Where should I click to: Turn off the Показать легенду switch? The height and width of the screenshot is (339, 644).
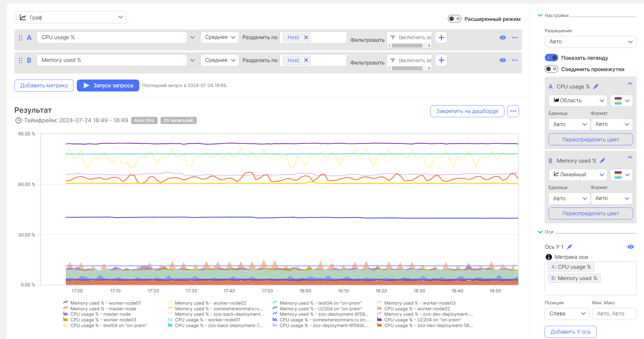pyautogui.click(x=551, y=58)
